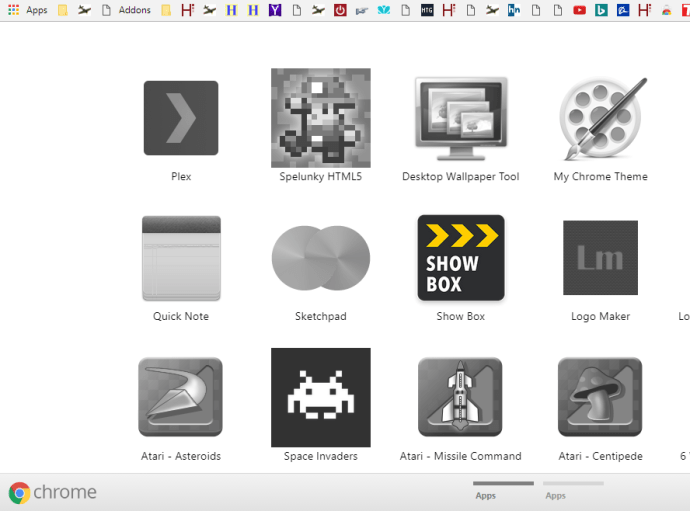
Task: Click the Apps grid bookmark shortcut
Action: (27, 10)
